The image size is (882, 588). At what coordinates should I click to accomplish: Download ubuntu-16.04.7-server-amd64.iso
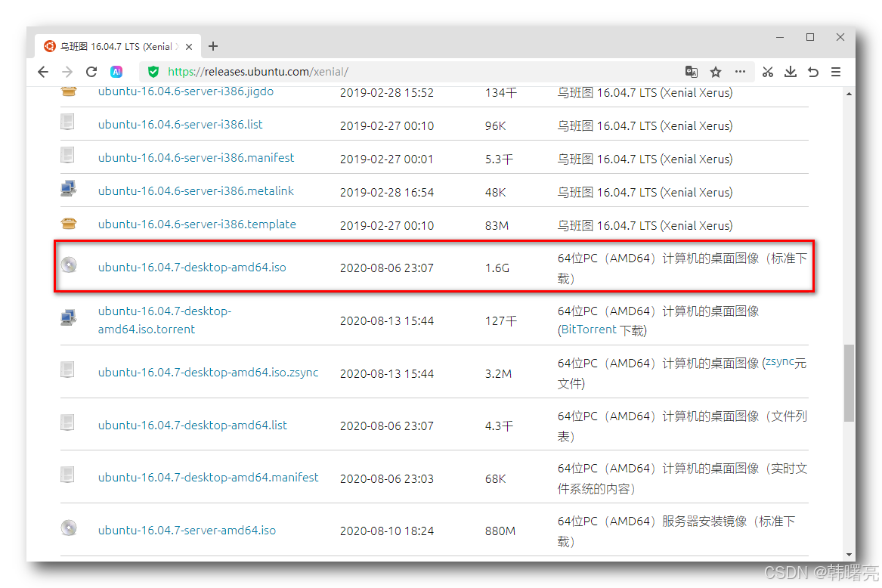[187, 531]
